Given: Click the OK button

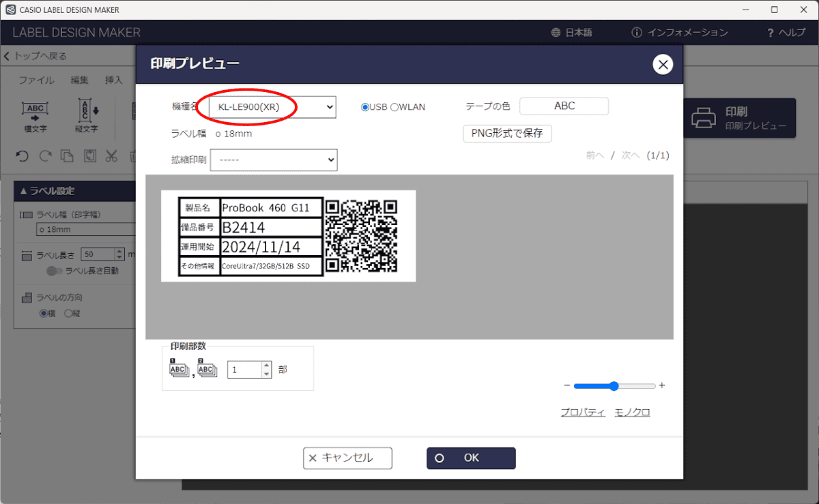Looking at the screenshot, I should (471, 458).
